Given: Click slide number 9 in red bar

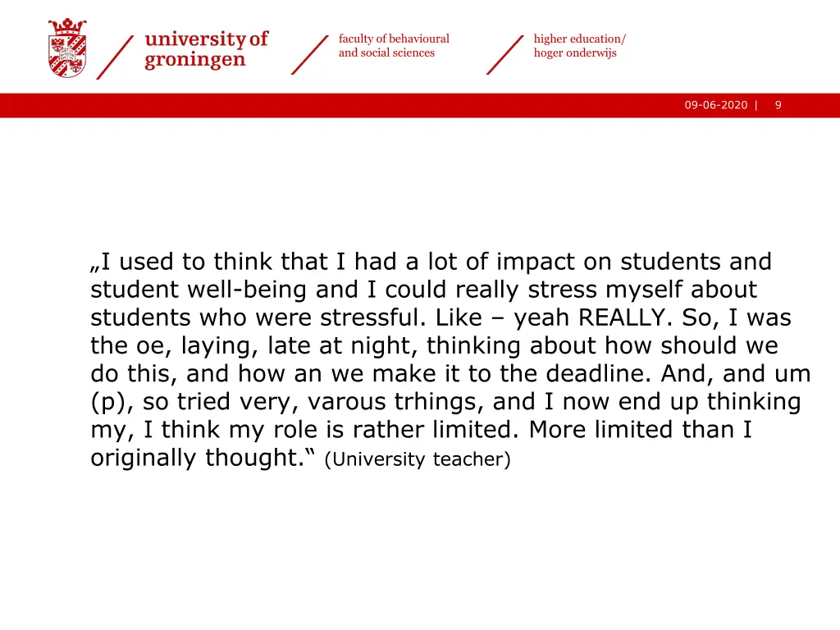Looking at the screenshot, I should point(778,105).
